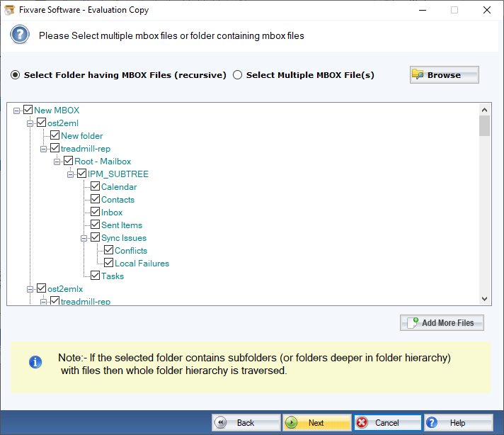The height and width of the screenshot is (435, 504).
Task: Click the blue question mark help icon
Action: 21,35
